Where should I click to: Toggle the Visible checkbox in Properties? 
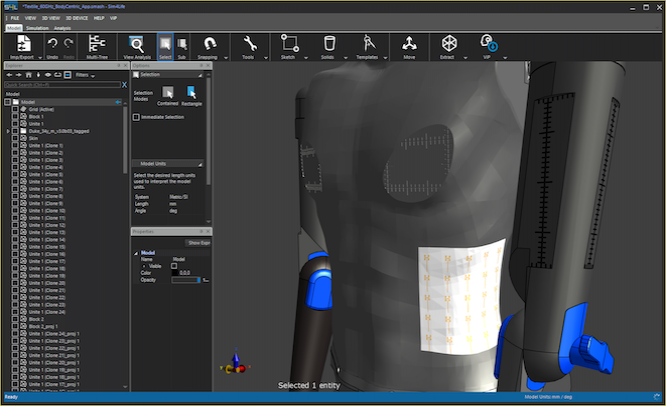coord(174,266)
